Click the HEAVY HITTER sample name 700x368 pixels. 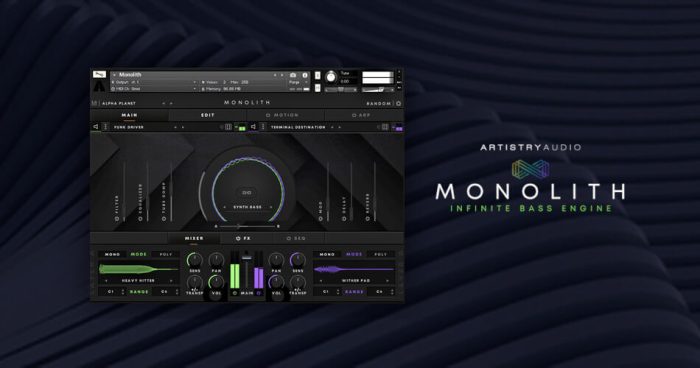[138, 280]
